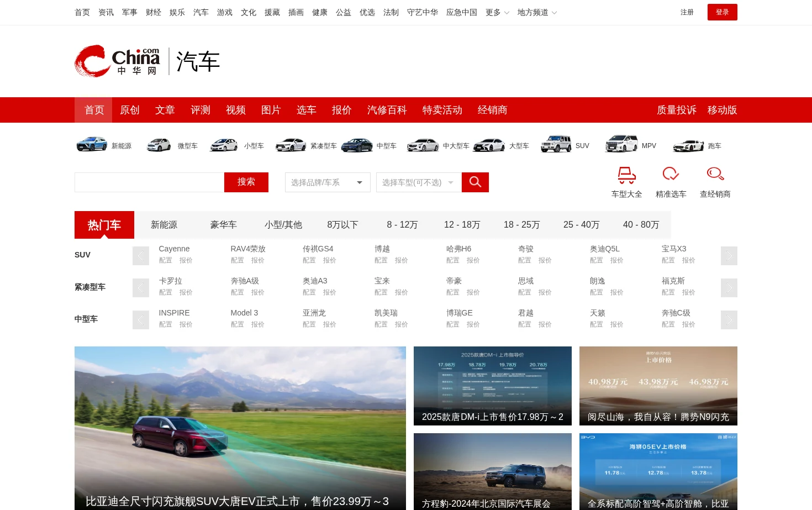This screenshot has width=812, height=510.
Task: Open the 大唐EV mountain road news image
Action: tap(240, 428)
